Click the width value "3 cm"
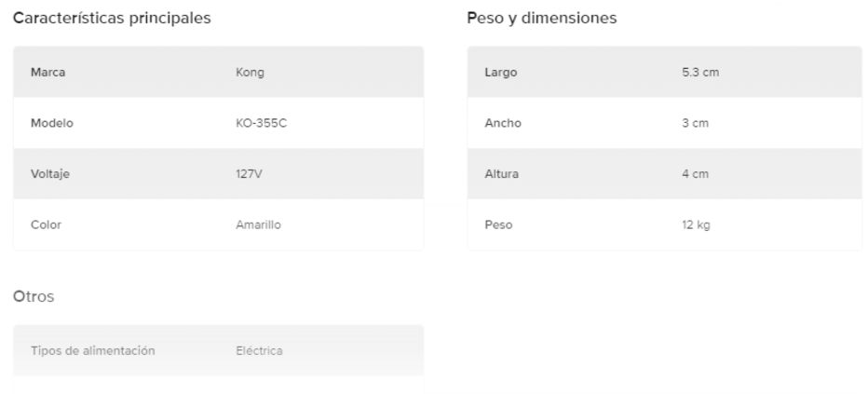 (x=694, y=123)
